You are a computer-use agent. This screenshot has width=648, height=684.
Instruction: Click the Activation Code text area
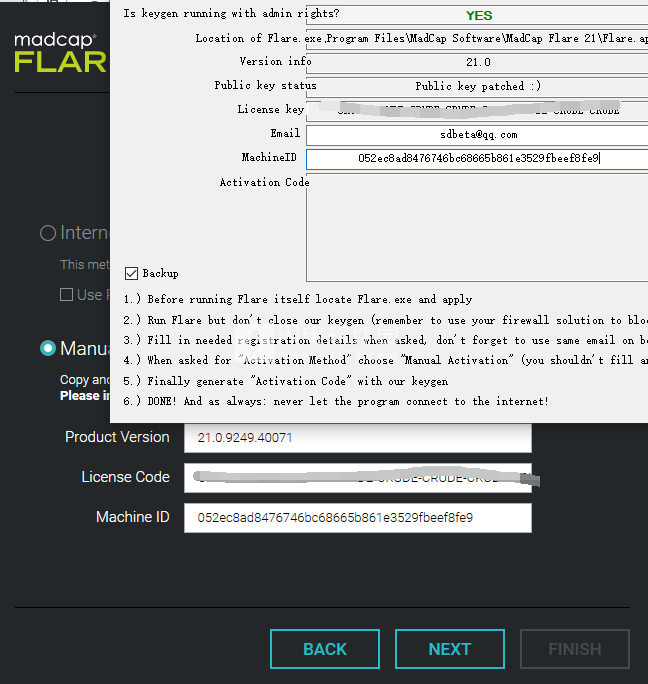click(x=477, y=227)
